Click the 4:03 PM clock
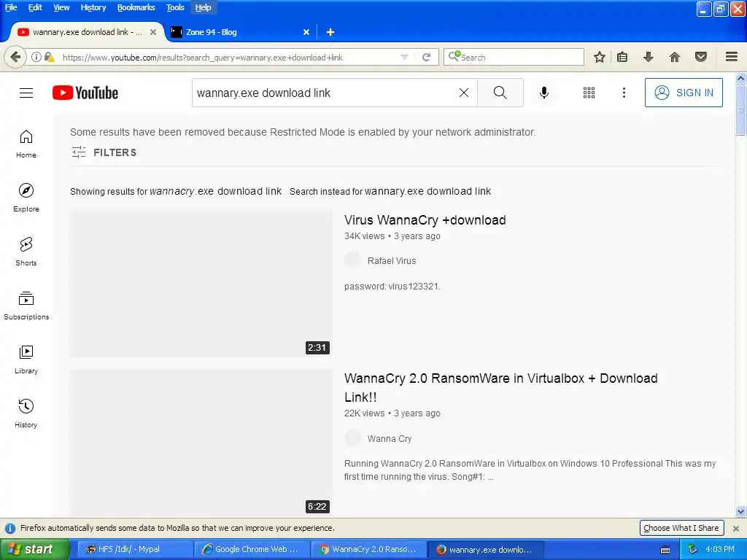Image resolution: width=747 pixels, height=560 pixels. 720,549
